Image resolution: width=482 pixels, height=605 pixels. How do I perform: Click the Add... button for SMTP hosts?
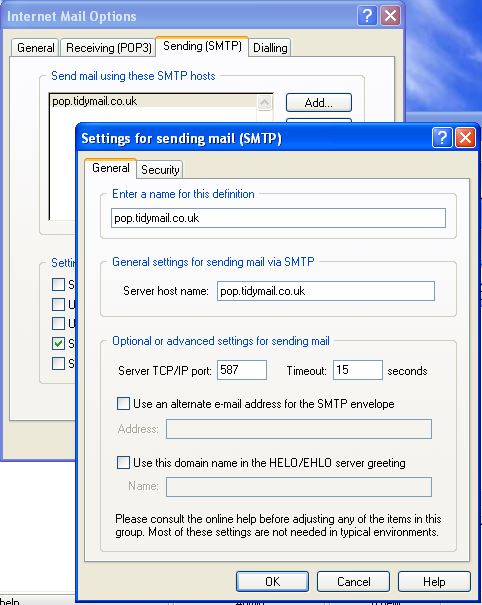(x=319, y=103)
